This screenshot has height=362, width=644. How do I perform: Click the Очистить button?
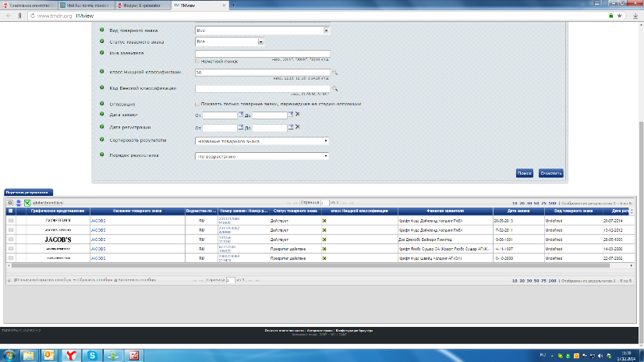[550, 173]
